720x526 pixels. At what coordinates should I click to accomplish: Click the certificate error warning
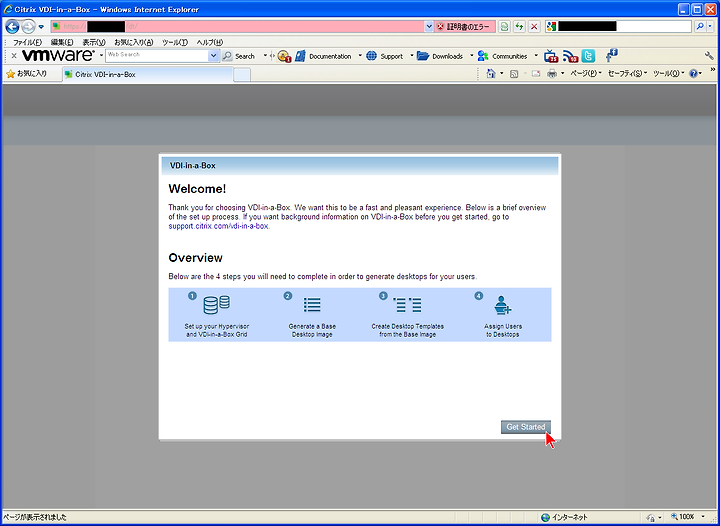(465, 27)
